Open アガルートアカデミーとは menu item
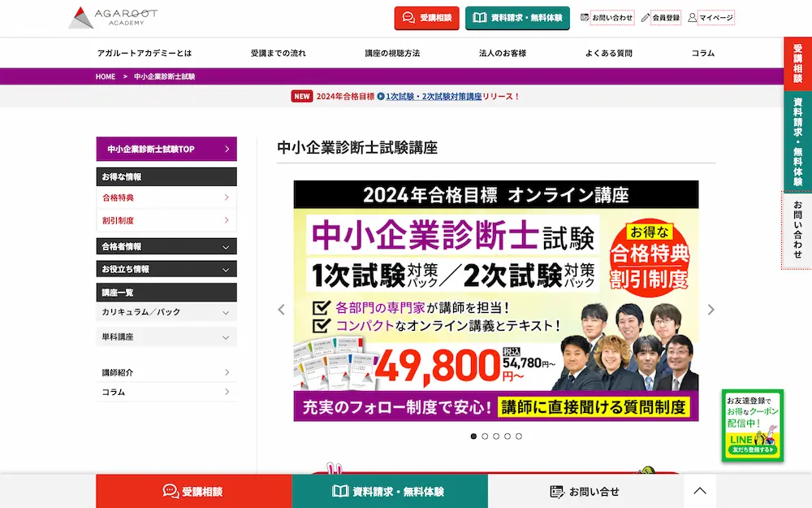 (x=145, y=53)
